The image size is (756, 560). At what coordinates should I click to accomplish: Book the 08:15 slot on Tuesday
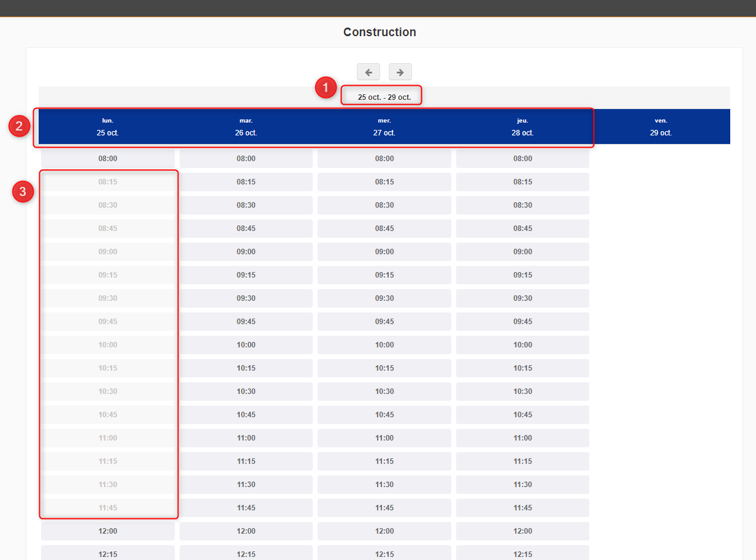click(246, 182)
